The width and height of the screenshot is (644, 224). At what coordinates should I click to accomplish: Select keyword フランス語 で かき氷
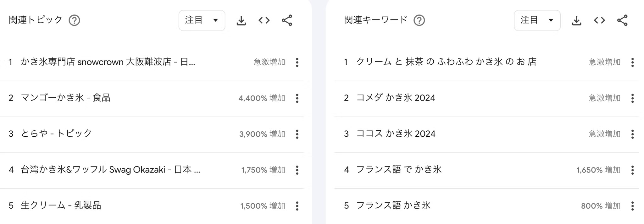tap(399, 170)
